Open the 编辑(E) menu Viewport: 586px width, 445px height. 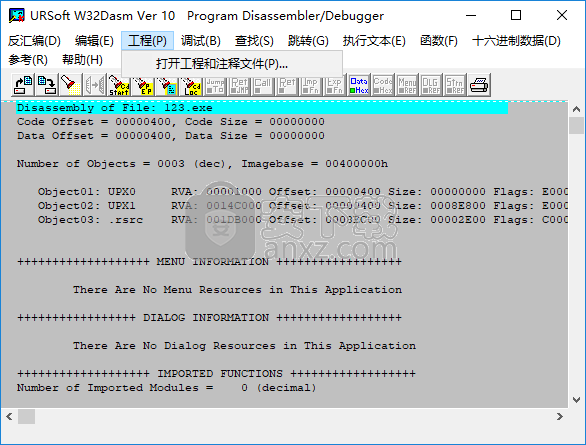[x=94, y=40]
